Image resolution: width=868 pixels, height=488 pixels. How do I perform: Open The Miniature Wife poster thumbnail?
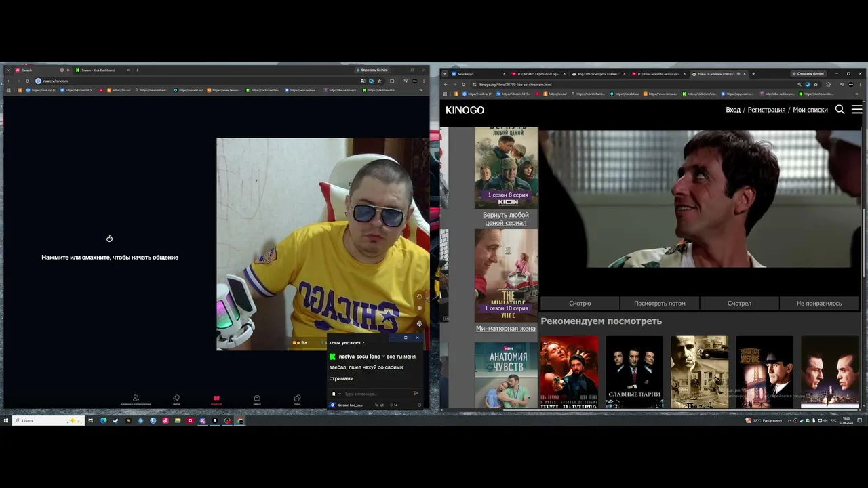(506, 275)
